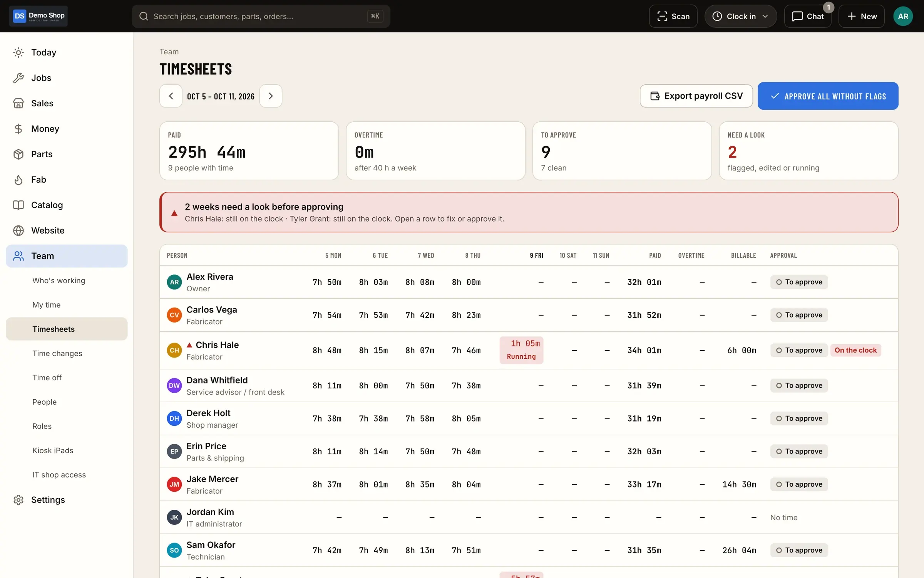
Task: Click Chris Hale's Running Friday cell
Action: pos(521,350)
